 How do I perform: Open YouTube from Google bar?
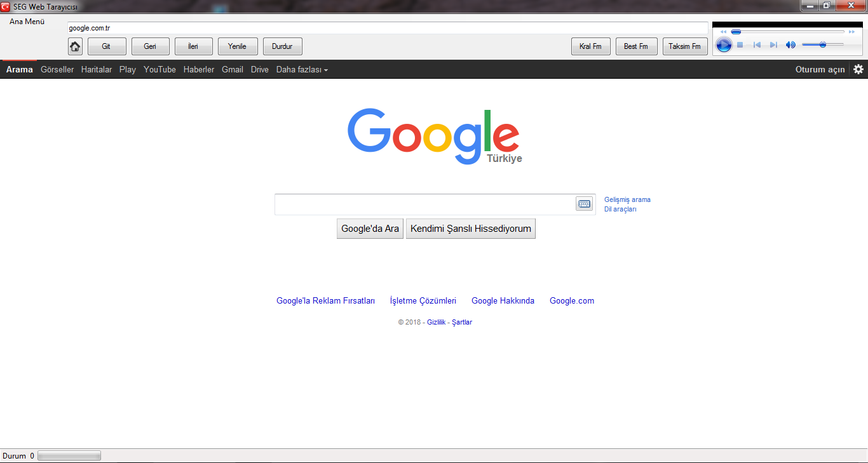159,70
